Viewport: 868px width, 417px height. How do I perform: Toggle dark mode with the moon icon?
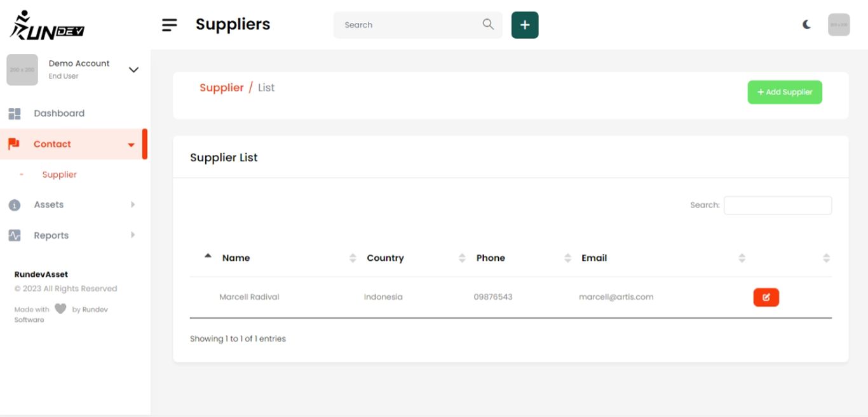(806, 25)
